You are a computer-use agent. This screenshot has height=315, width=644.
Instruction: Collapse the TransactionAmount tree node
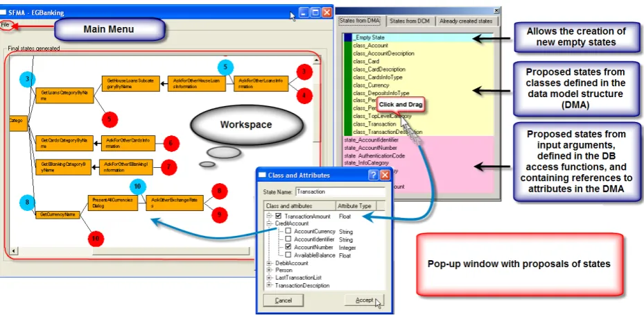coord(270,216)
